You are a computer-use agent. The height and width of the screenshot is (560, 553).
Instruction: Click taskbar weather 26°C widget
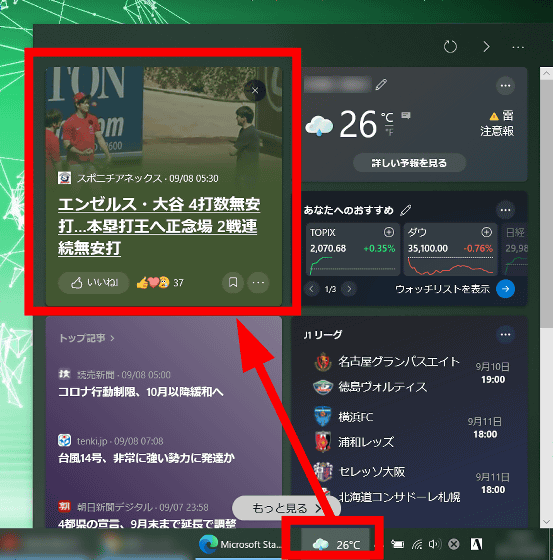pyautogui.click(x=336, y=544)
